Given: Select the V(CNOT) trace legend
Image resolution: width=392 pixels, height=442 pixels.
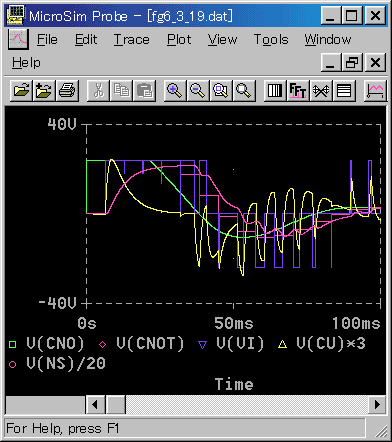Looking at the screenshot, I should coord(150,344).
